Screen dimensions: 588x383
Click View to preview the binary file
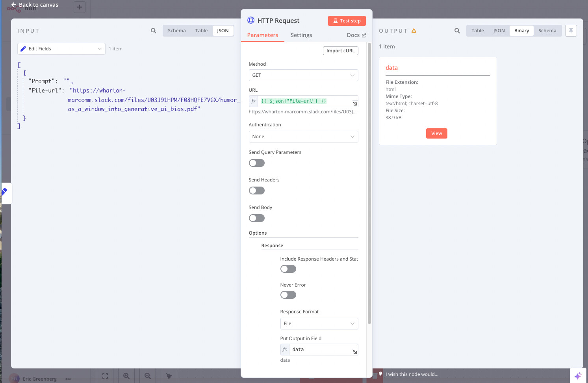pos(436,133)
